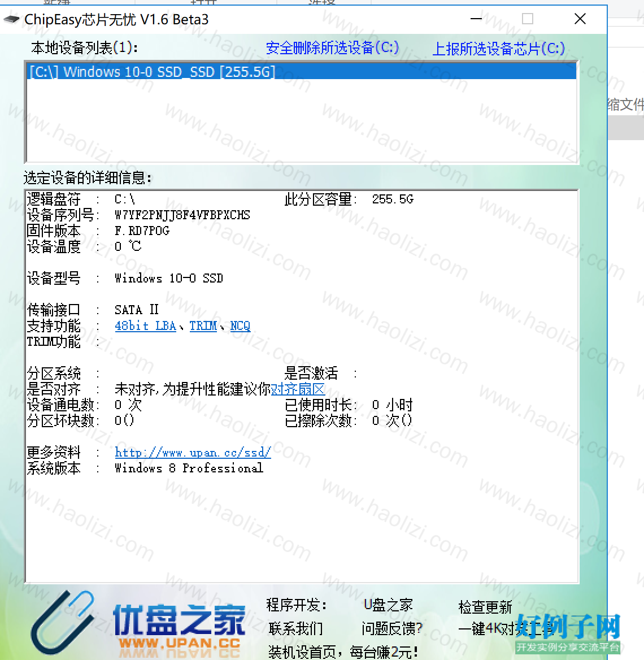The width and height of the screenshot is (644, 660).
Task: Click the 选定设备的详细信息: label
Action: click(88, 177)
